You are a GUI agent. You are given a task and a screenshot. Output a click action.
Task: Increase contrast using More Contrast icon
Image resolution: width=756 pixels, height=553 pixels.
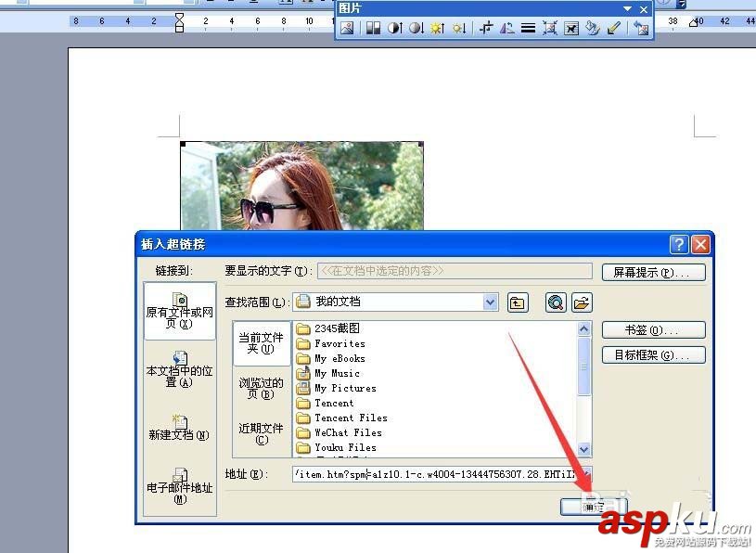click(392, 29)
